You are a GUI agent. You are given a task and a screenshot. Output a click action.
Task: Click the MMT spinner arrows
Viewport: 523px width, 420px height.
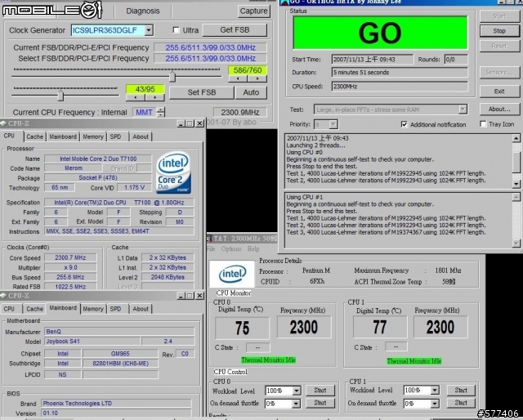[161, 112]
